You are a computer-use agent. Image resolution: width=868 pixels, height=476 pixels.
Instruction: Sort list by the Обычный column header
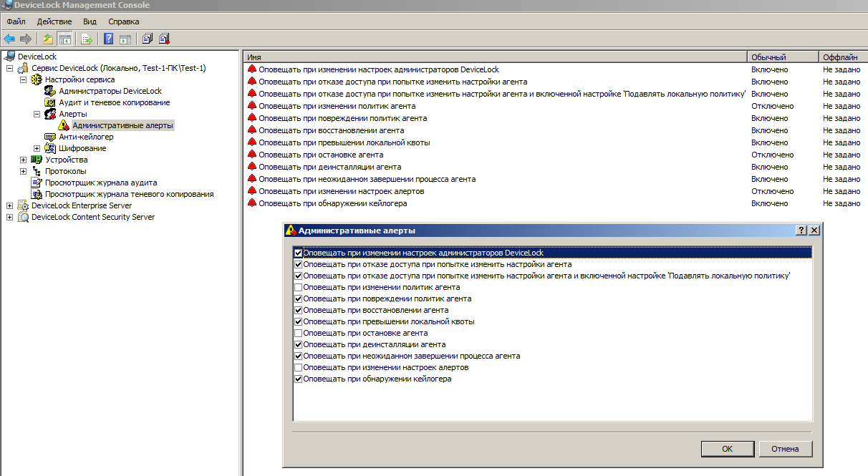782,57
